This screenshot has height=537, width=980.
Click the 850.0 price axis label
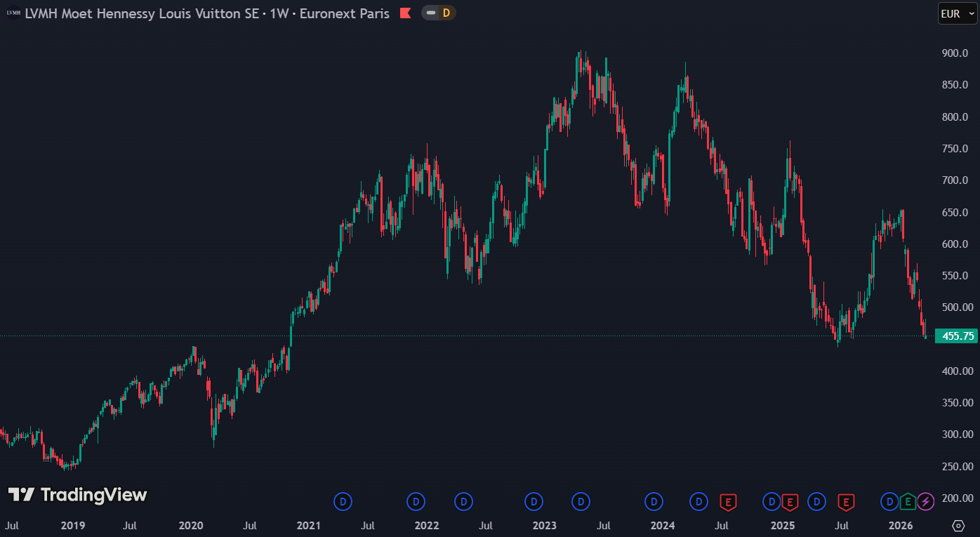(x=955, y=85)
